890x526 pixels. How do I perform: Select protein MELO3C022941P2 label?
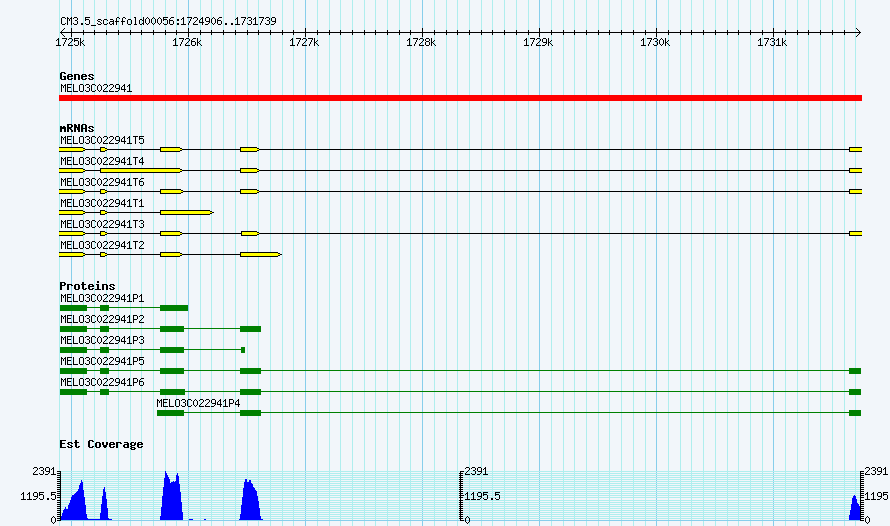tap(102, 319)
